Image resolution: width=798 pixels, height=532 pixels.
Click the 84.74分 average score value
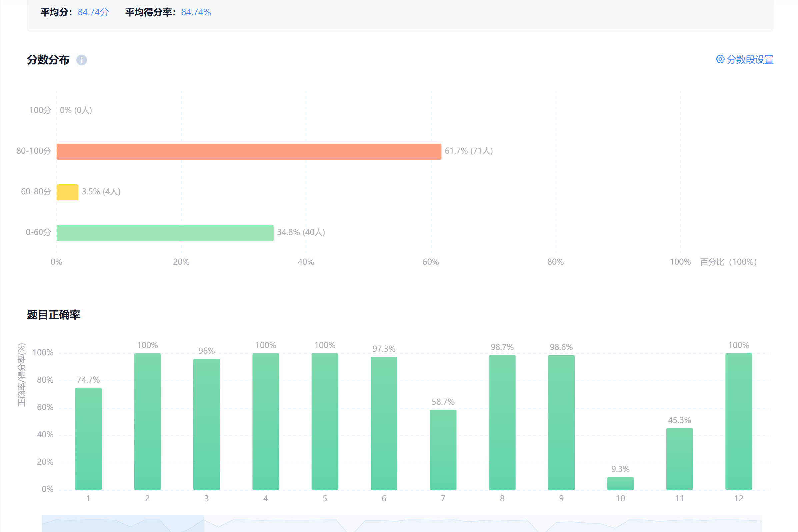pyautogui.click(x=93, y=12)
